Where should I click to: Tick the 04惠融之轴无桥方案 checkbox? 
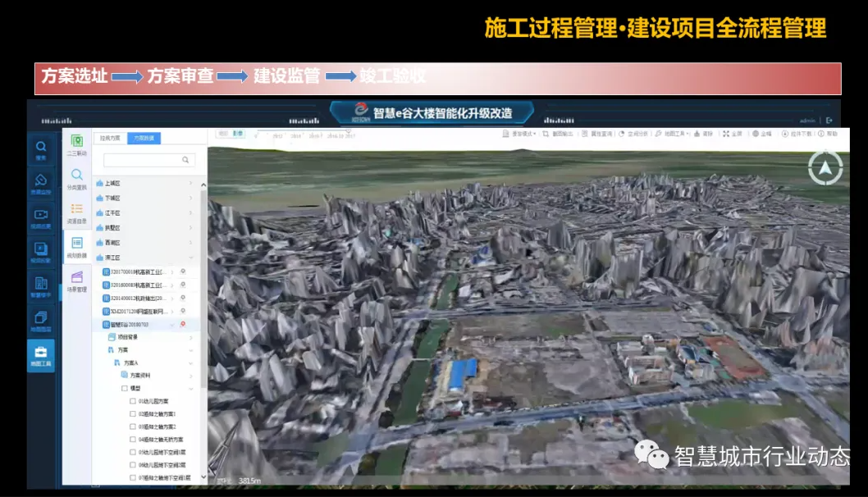[x=133, y=440]
